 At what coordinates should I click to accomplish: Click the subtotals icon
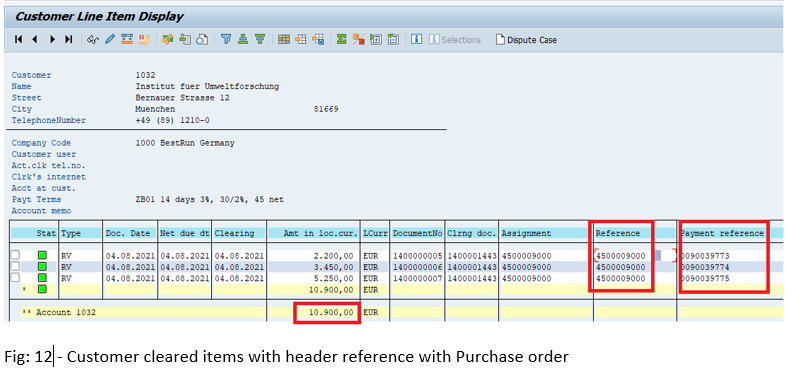point(359,40)
